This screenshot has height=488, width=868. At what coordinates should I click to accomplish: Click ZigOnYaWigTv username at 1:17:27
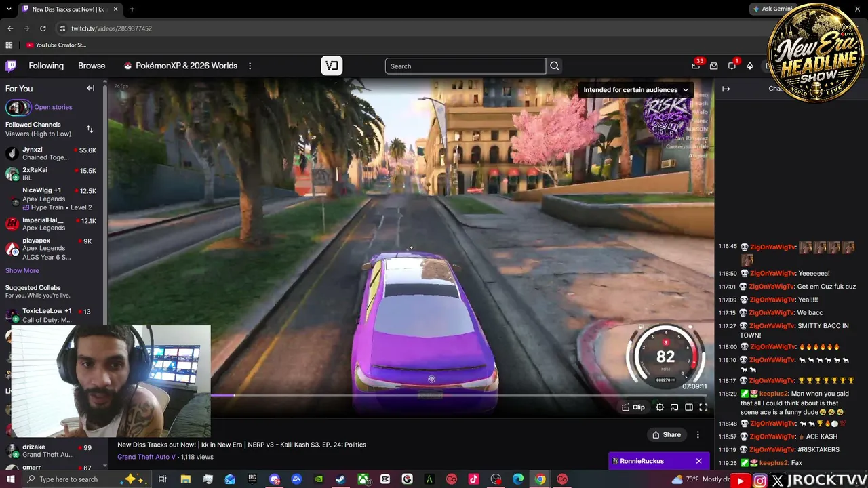pyautogui.click(x=773, y=326)
